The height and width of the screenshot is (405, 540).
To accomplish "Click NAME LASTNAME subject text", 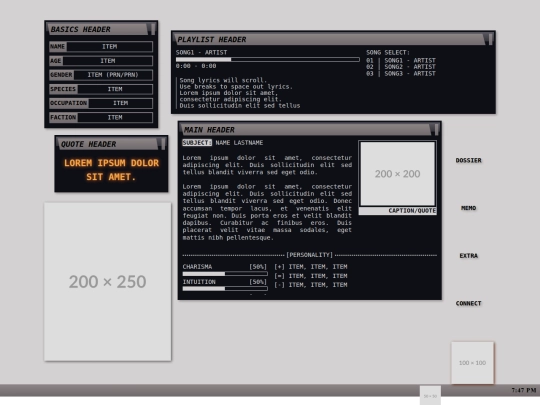I will tap(239, 143).
